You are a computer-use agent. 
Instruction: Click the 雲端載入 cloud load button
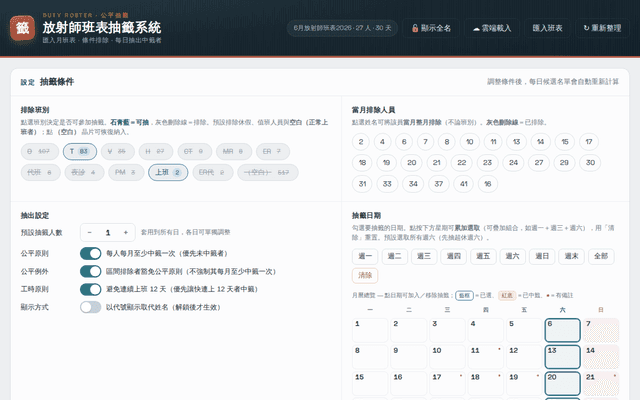(492, 28)
